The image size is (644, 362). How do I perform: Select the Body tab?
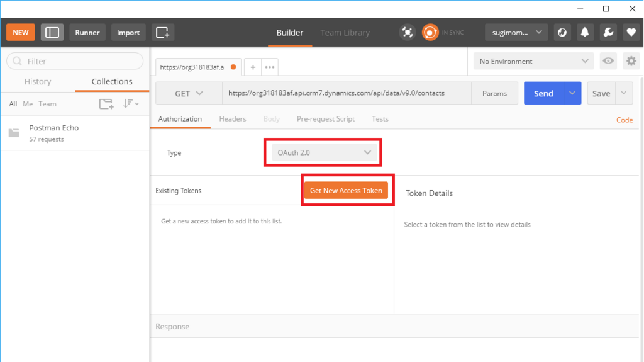(272, 119)
